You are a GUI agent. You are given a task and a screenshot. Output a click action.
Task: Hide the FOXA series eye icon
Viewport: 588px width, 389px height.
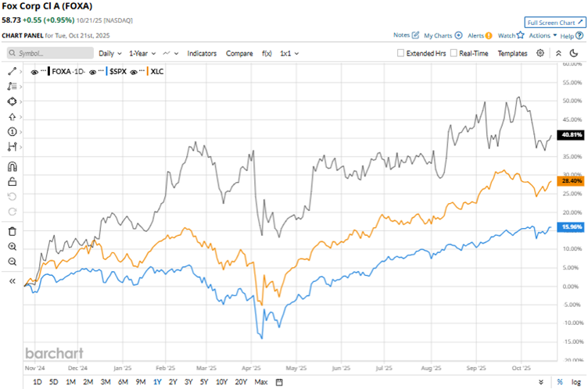click(34, 72)
